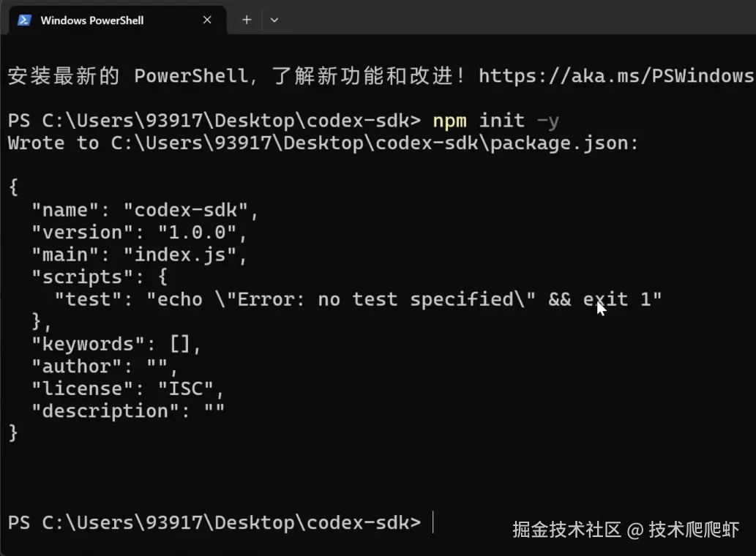Click the "version": "1.0.0" line

click(139, 232)
